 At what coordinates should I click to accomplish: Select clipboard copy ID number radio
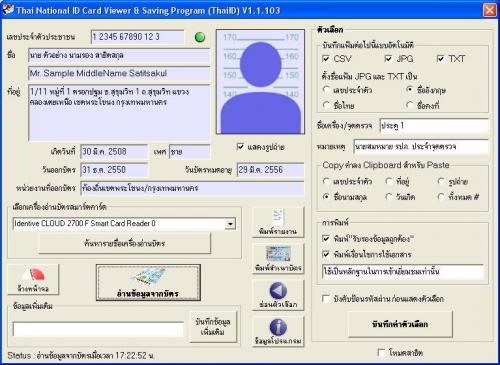click(326, 181)
